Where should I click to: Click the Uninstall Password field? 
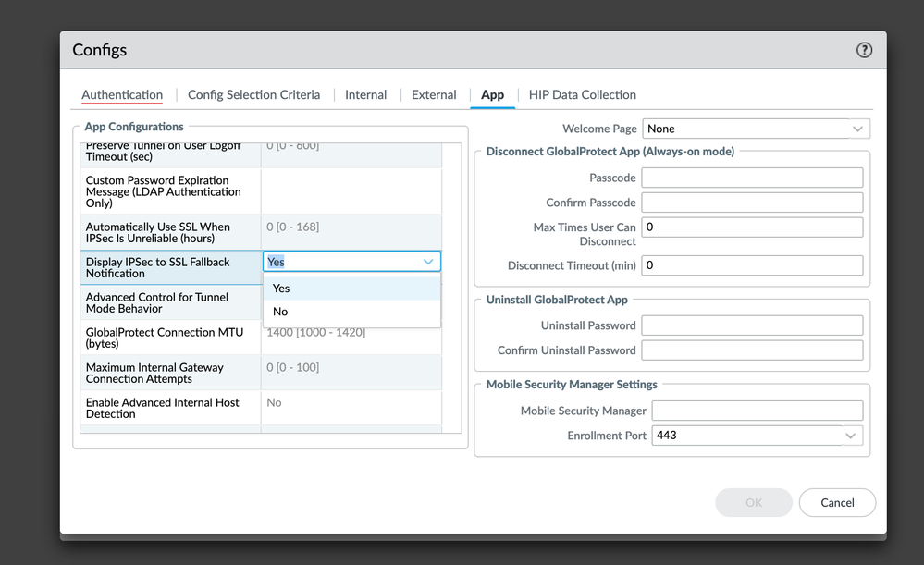coord(751,325)
